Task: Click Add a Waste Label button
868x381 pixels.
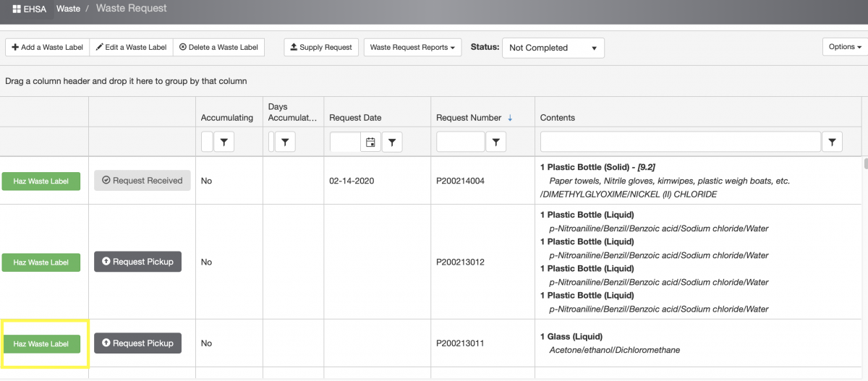Action: tap(47, 48)
